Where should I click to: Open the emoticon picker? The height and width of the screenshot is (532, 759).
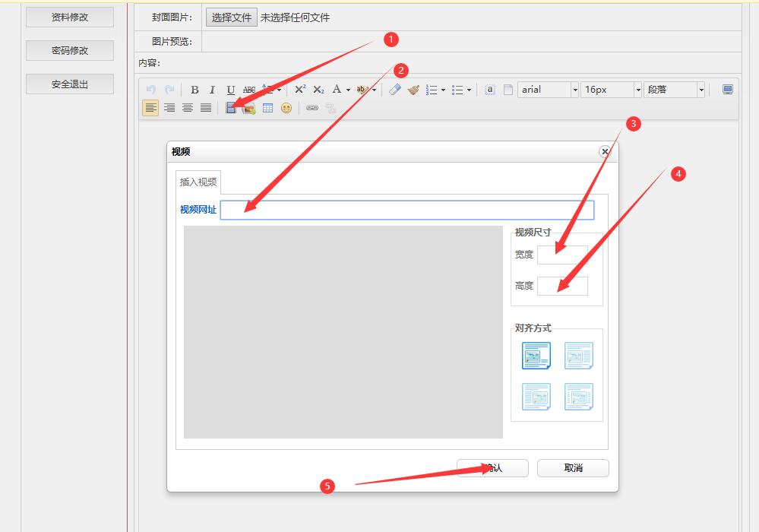point(286,108)
